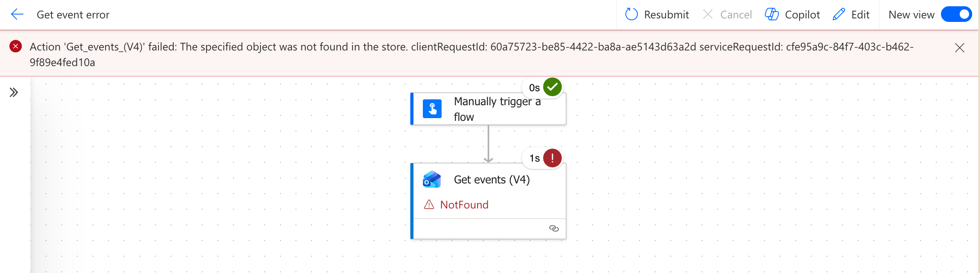Click the red error icon in banner
The width and height of the screenshot is (980, 273).
[x=16, y=47]
